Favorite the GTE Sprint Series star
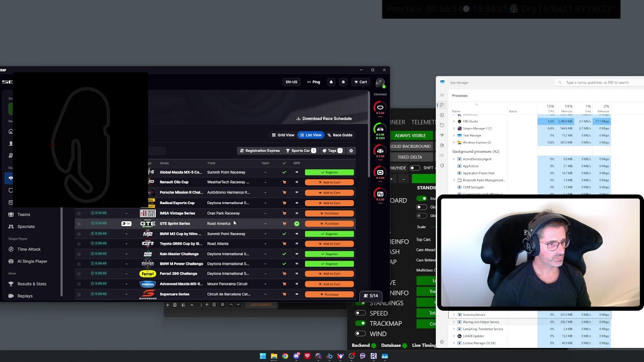The height and width of the screenshot is (362, 644). [79, 223]
